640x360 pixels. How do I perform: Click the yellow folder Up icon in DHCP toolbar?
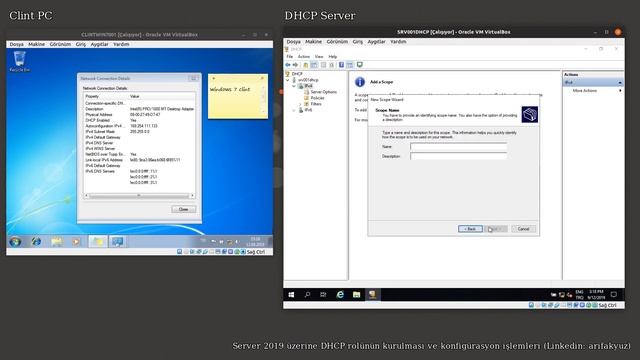(x=305, y=65)
